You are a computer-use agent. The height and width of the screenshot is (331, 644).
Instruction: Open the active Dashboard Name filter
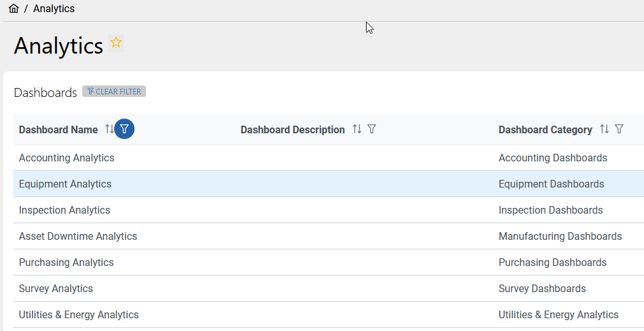tap(124, 129)
